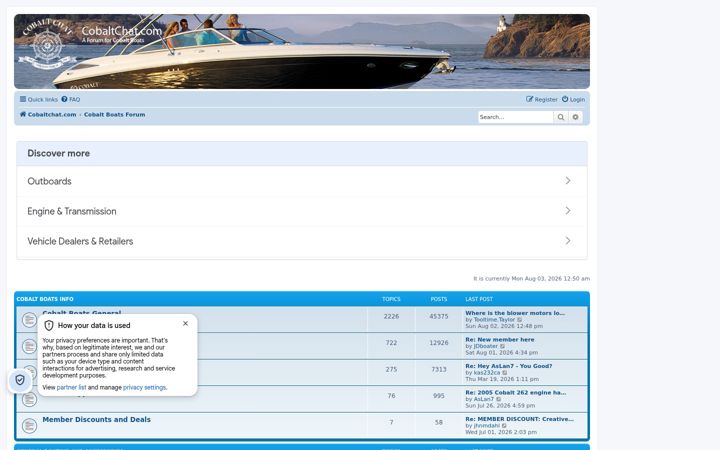Open the Quick links menu
This screenshot has height=450, width=720.
39,99
